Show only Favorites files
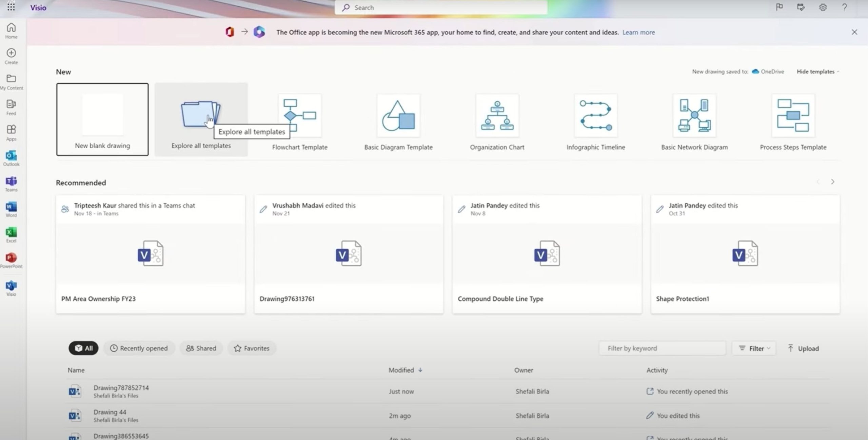The image size is (868, 440). pyautogui.click(x=252, y=348)
